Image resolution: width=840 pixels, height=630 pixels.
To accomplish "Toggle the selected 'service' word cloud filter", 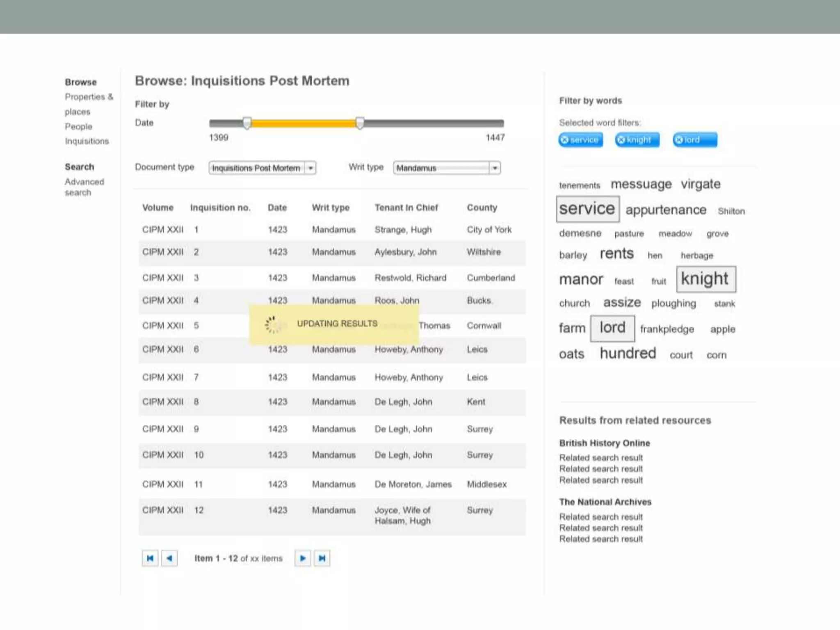I will [587, 209].
